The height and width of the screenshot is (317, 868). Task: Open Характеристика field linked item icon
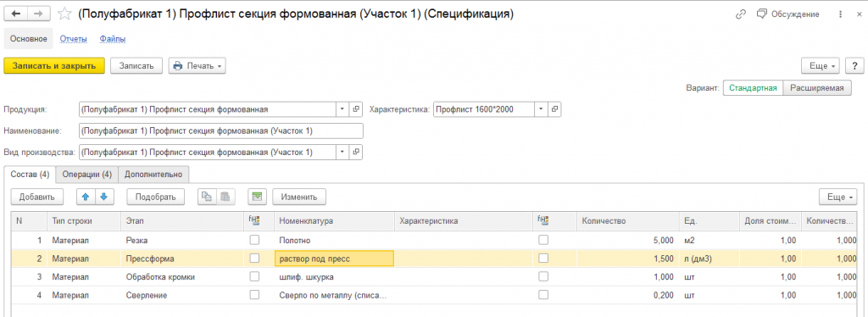pos(554,109)
